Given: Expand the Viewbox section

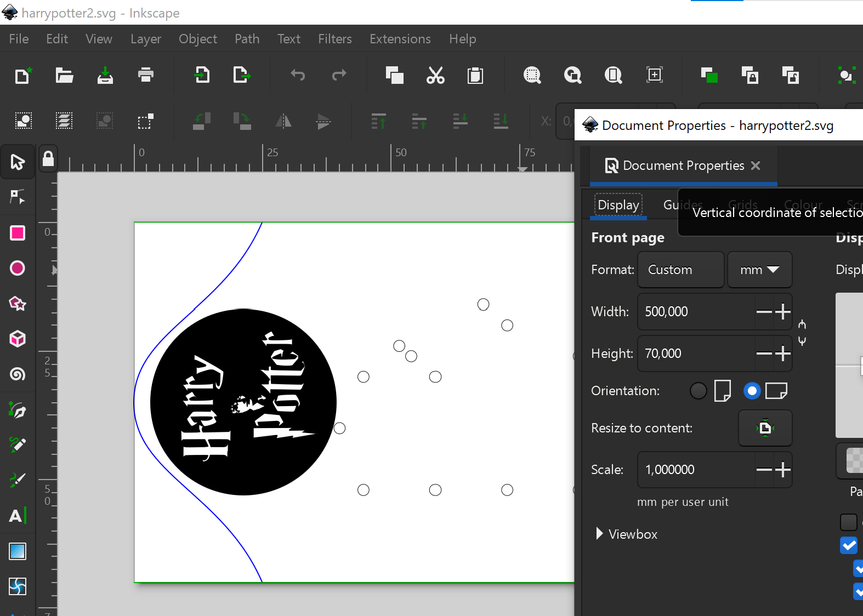Looking at the screenshot, I should (x=599, y=534).
